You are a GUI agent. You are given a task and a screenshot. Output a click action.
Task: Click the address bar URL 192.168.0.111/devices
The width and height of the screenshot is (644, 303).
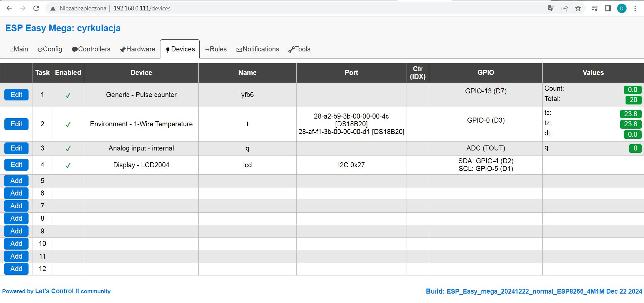click(x=142, y=8)
